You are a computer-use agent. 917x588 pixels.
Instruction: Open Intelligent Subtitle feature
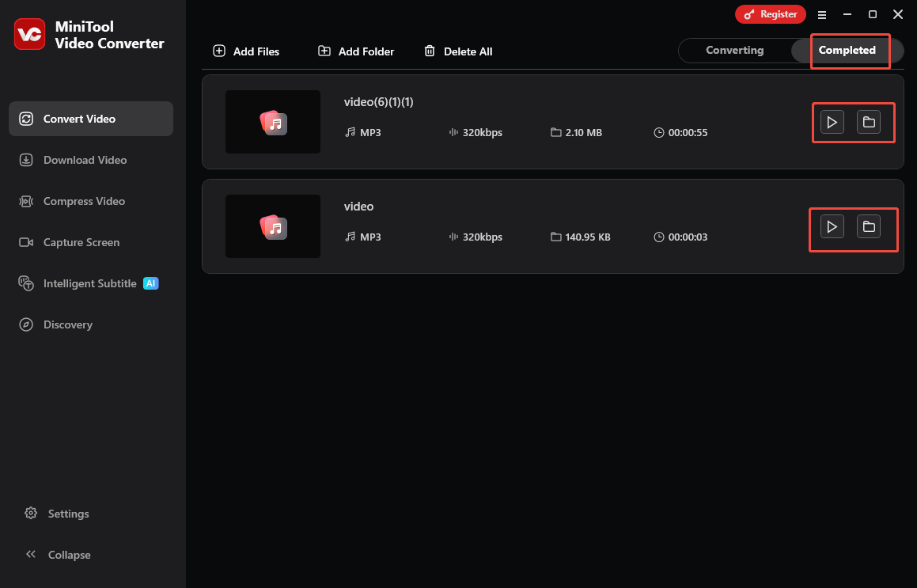tap(89, 283)
